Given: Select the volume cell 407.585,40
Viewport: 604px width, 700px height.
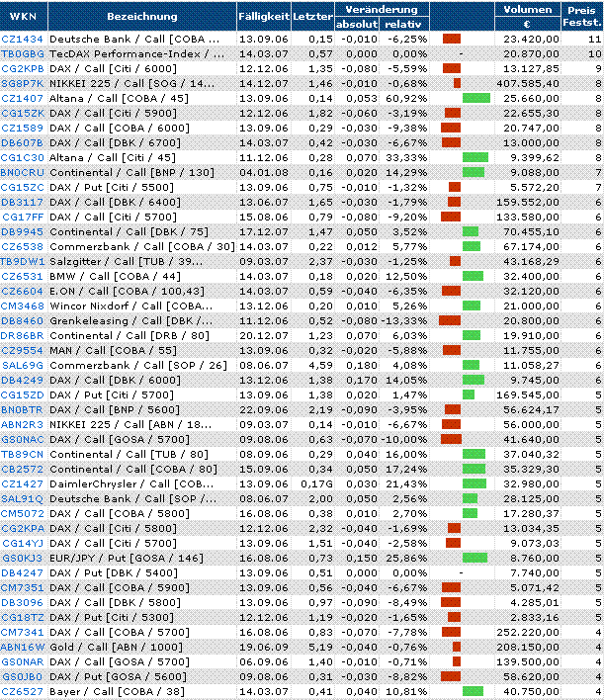Looking at the screenshot, I should pyautogui.click(x=527, y=83).
